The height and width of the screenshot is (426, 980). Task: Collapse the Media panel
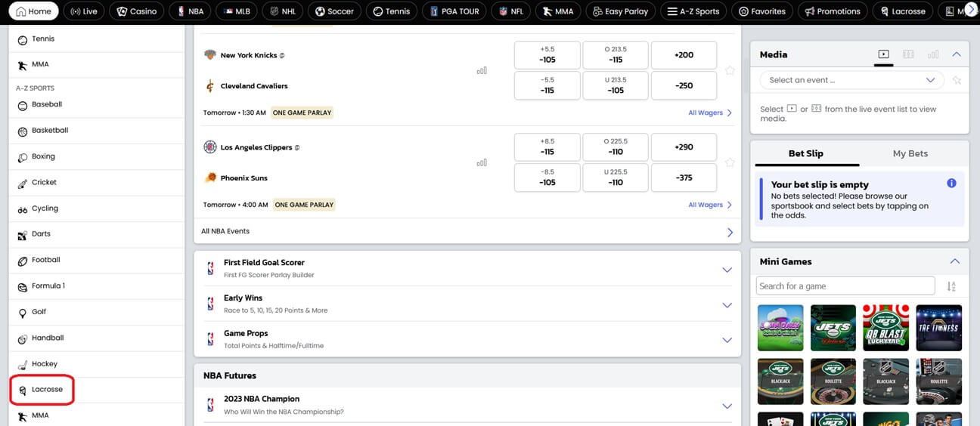tap(956, 54)
